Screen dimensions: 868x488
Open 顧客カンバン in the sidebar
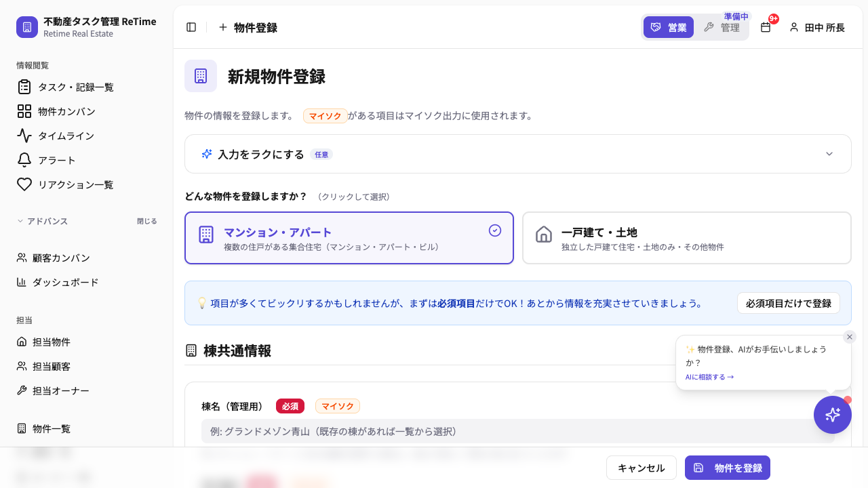[87, 258]
